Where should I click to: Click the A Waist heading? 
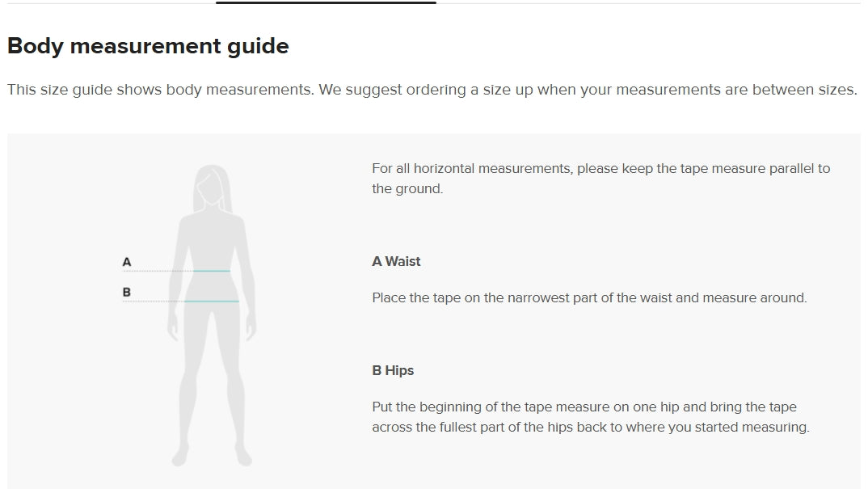pyautogui.click(x=396, y=261)
